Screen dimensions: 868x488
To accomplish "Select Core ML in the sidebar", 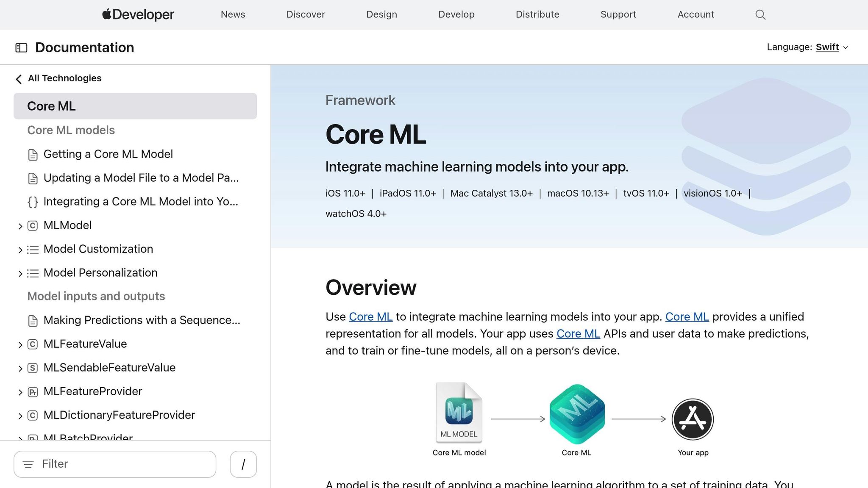I will click(x=135, y=106).
